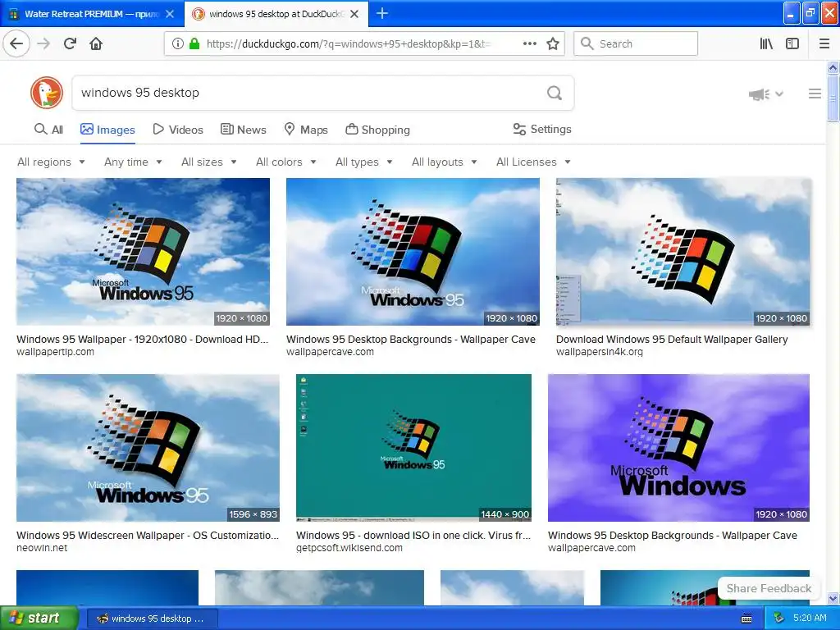
Task: Expand the All Licenses filter
Action: 533,162
